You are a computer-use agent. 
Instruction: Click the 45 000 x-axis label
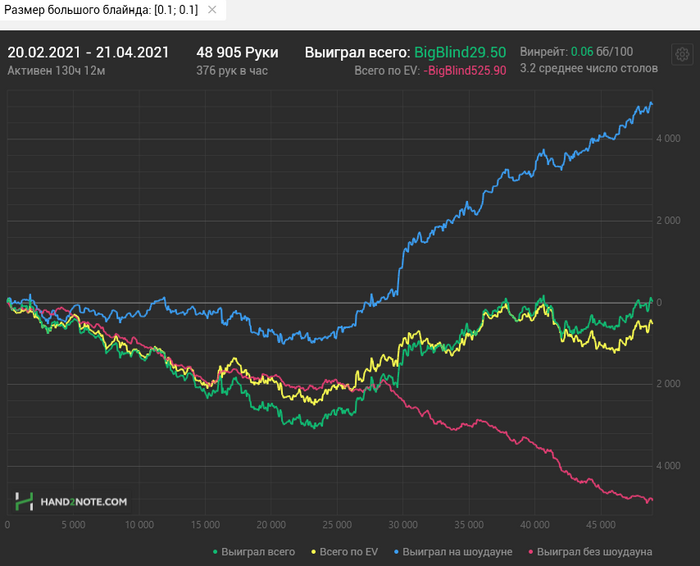600,525
